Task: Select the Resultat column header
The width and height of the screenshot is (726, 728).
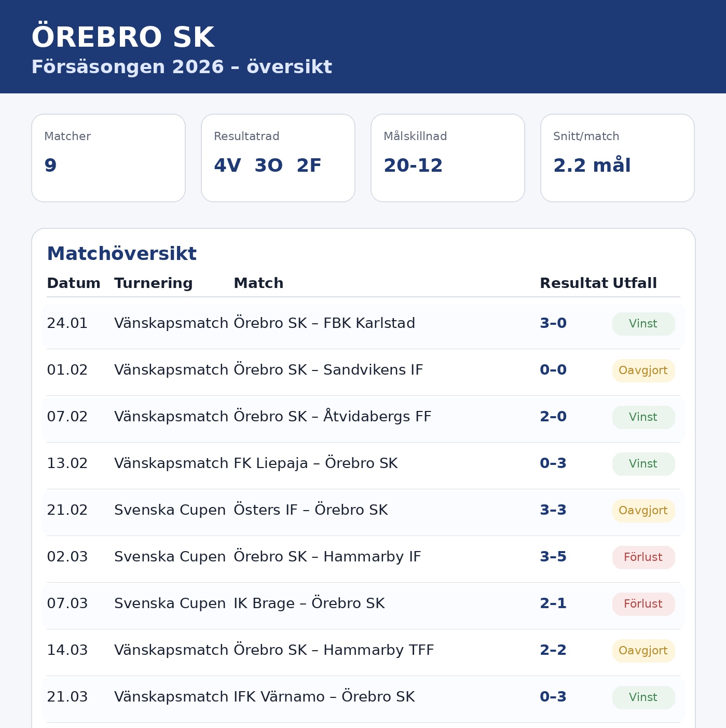Action: click(x=573, y=283)
